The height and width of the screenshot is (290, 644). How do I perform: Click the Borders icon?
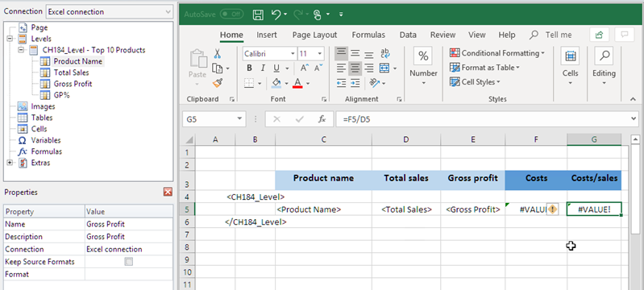click(249, 84)
